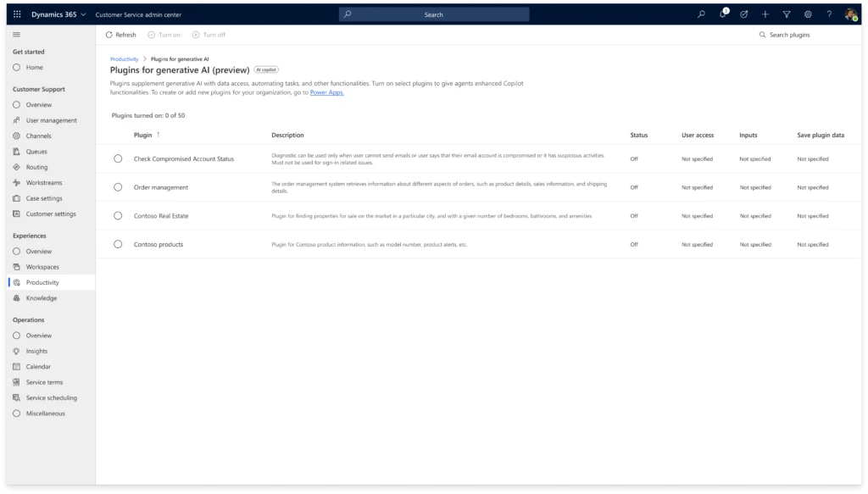The height and width of the screenshot is (494, 868).
Task: Select the Check Compromised Account Status plugin
Action: coord(117,158)
